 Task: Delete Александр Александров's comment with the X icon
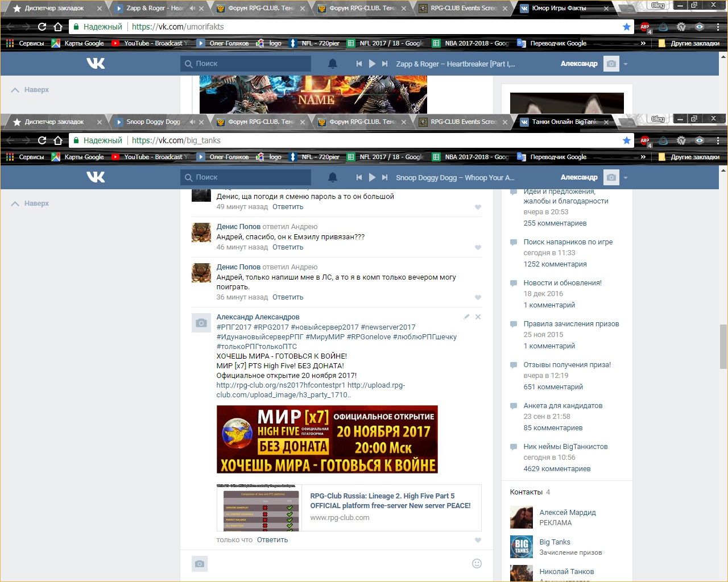pos(478,317)
